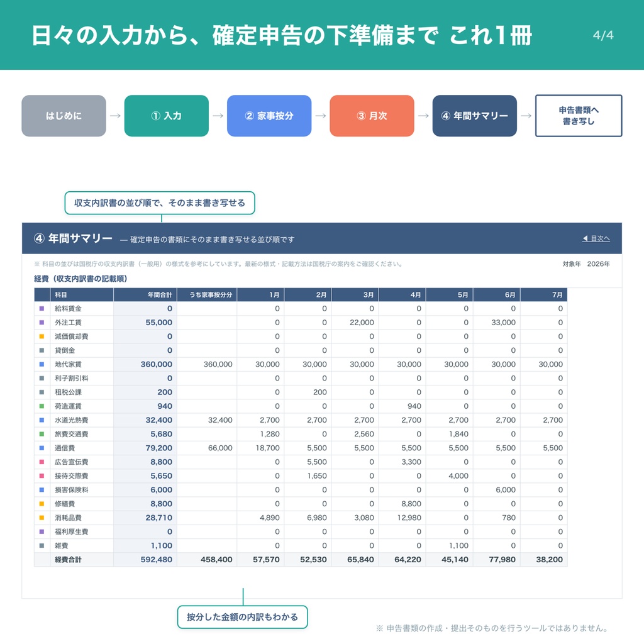Click 旅費交通費 March value 2,560
This screenshot has width=644, height=644.
point(364,434)
